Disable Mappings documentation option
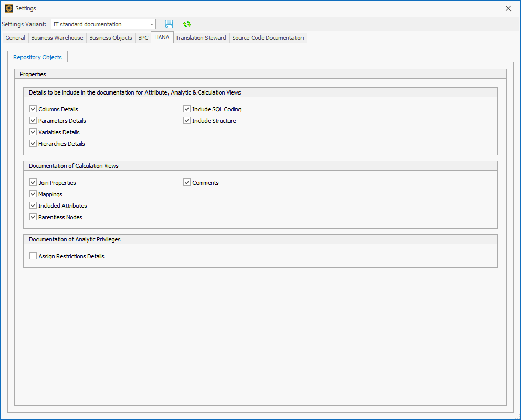 33,194
